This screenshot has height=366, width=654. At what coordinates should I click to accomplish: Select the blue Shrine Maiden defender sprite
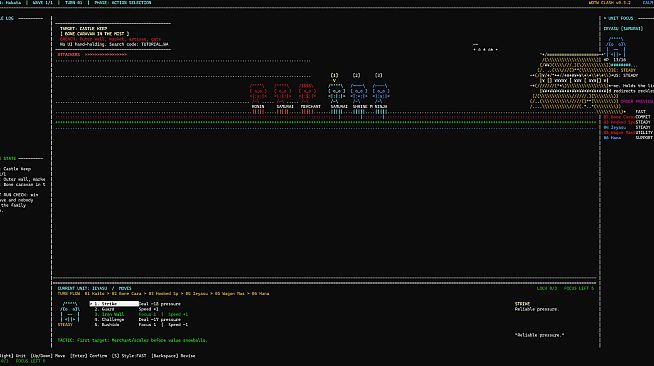(359, 93)
